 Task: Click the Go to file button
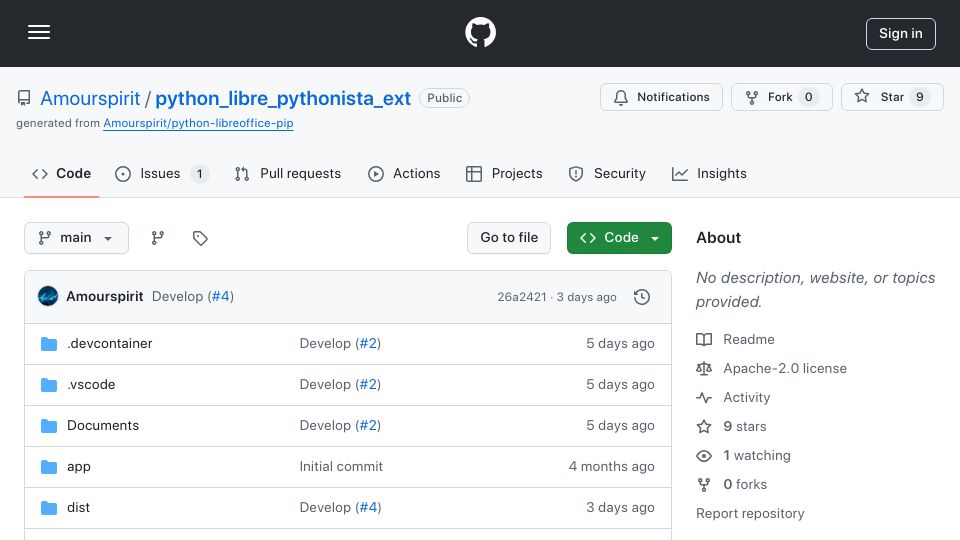tap(509, 238)
